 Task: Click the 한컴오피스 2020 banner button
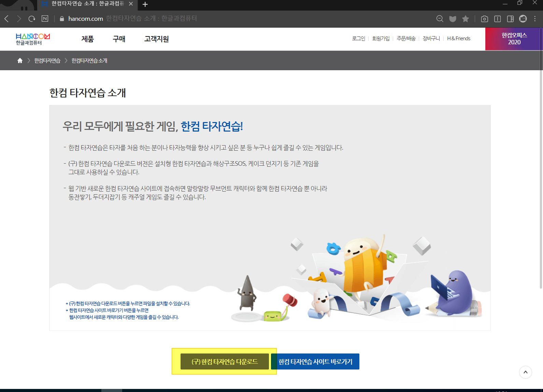(x=514, y=39)
